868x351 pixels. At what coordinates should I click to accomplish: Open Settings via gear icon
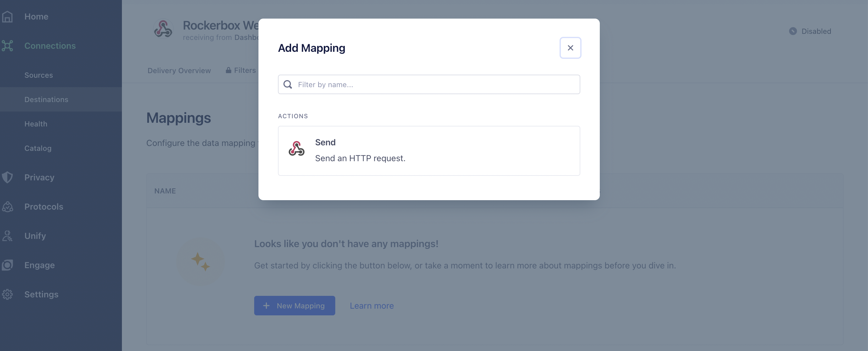tap(7, 294)
